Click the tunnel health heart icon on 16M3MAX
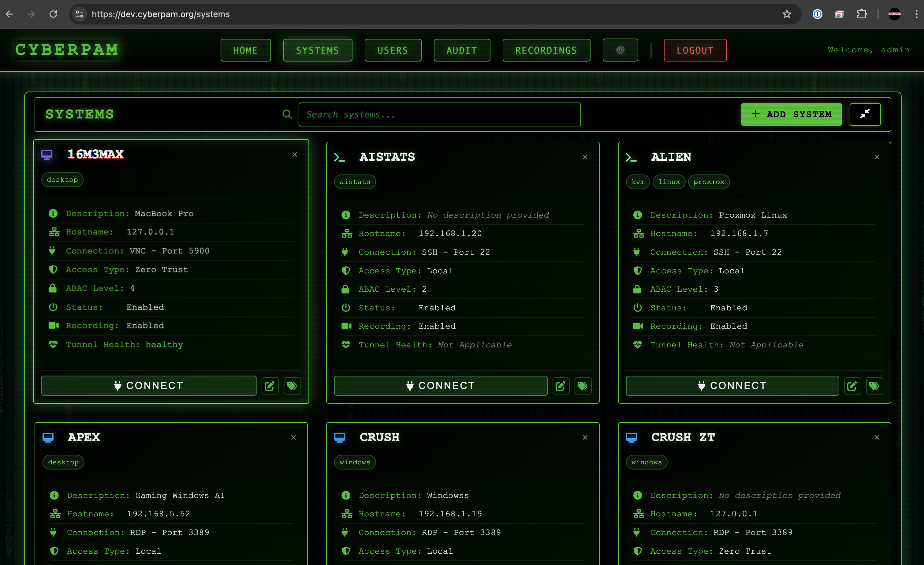The height and width of the screenshot is (565, 924). [x=53, y=344]
